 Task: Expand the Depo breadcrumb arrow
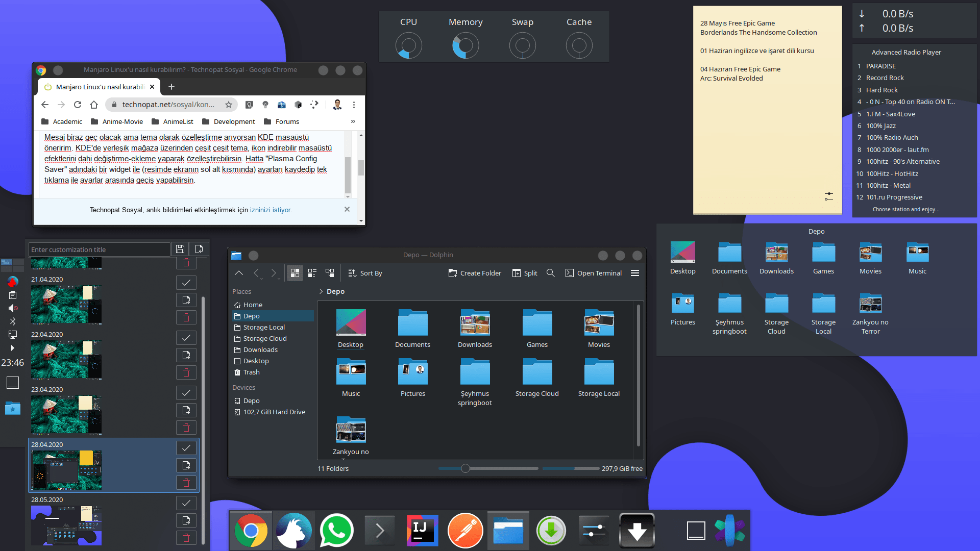[321, 291]
